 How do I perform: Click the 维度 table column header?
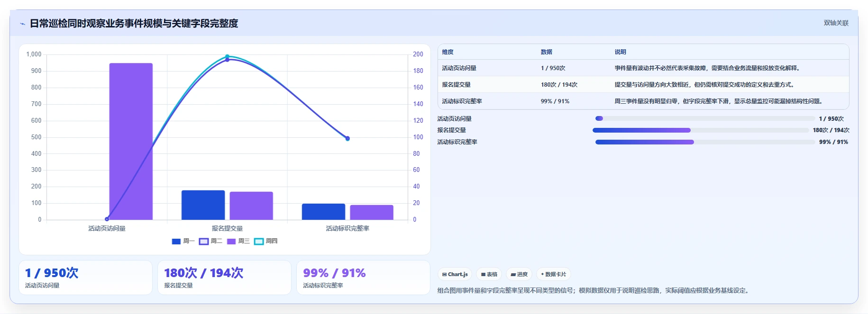click(448, 52)
